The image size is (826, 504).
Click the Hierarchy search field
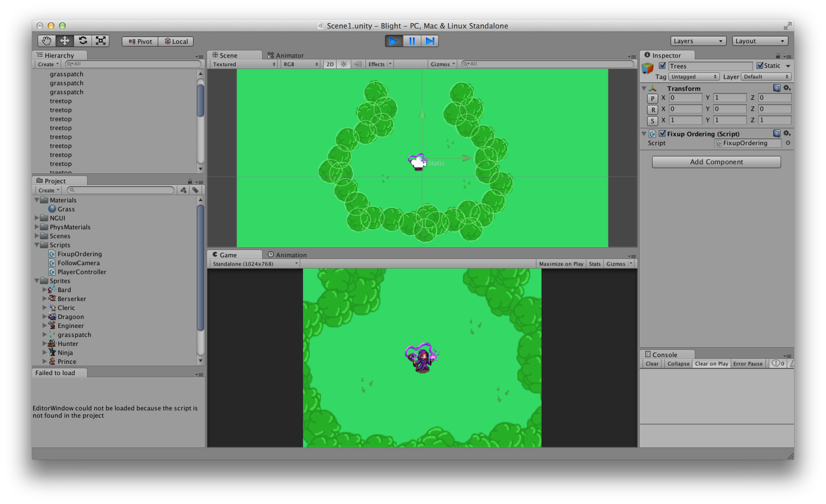pos(133,64)
